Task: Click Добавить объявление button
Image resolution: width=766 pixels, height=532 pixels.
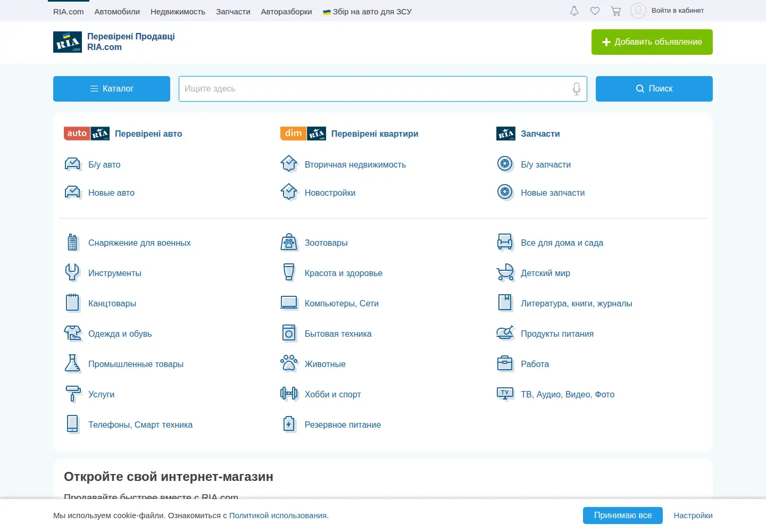Action: (x=652, y=42)
